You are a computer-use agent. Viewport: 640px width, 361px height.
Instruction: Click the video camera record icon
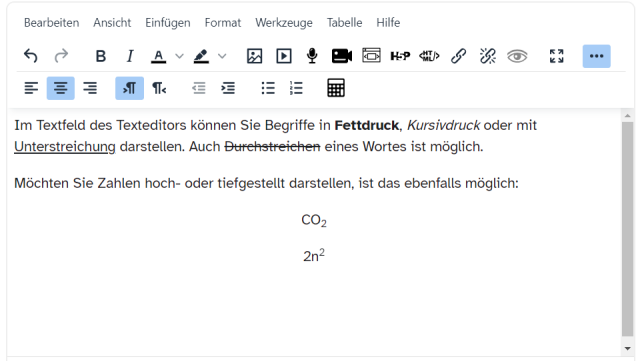point(342,56)
